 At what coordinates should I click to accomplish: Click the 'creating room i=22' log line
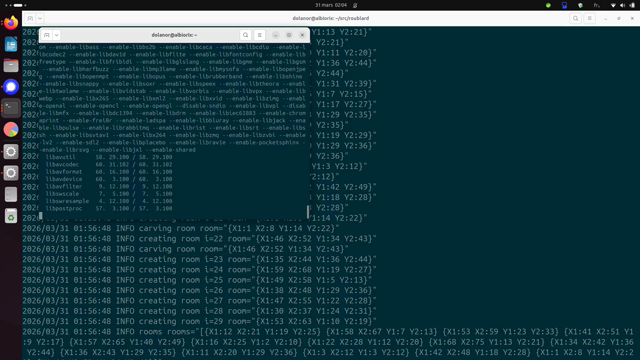(x=200, y=239)
